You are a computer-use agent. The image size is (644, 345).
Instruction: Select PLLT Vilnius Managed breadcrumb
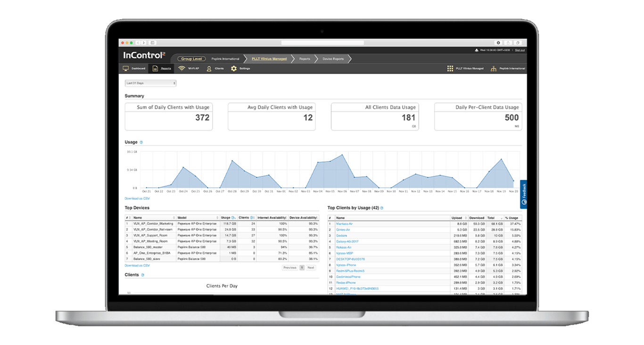269,59
